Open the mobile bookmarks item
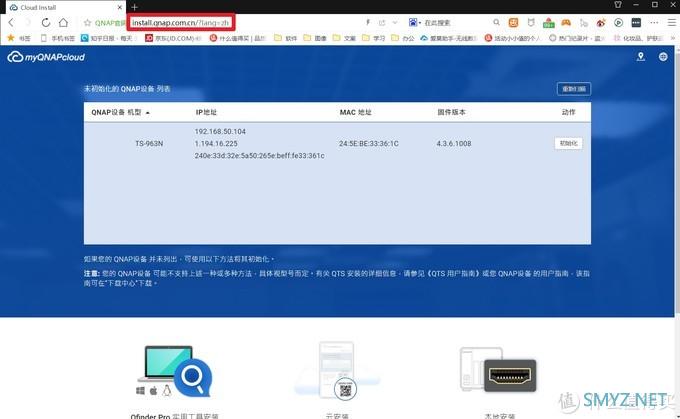The image size is (680, 419). 57,38
